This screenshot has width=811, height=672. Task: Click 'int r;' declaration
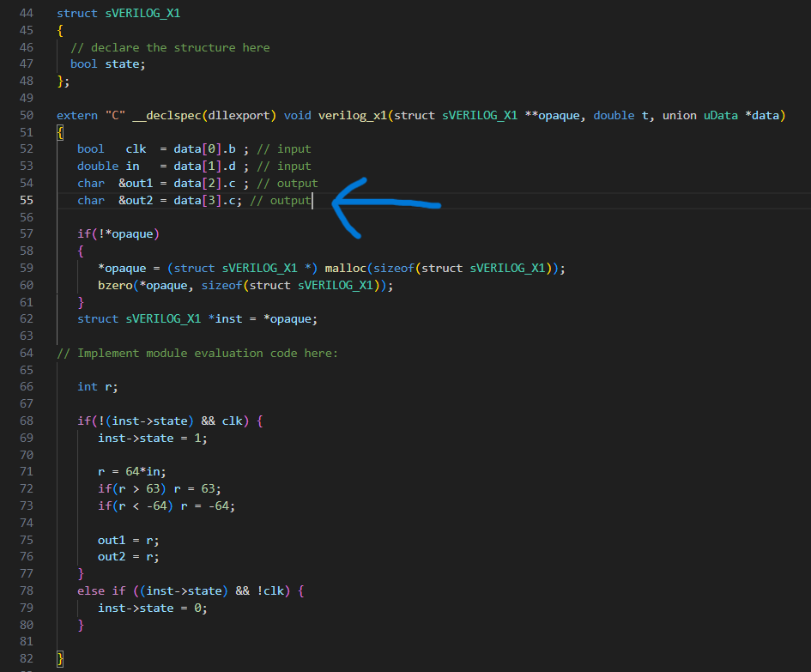(x=98, y=387)
